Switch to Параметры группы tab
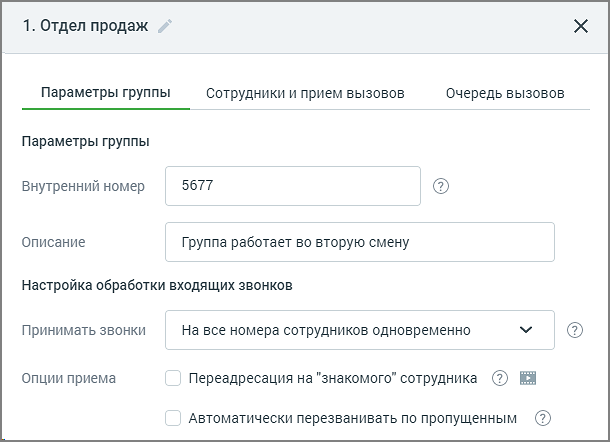Image resolution: width=610 pixels, height=442 pixels. coord(106,93)
